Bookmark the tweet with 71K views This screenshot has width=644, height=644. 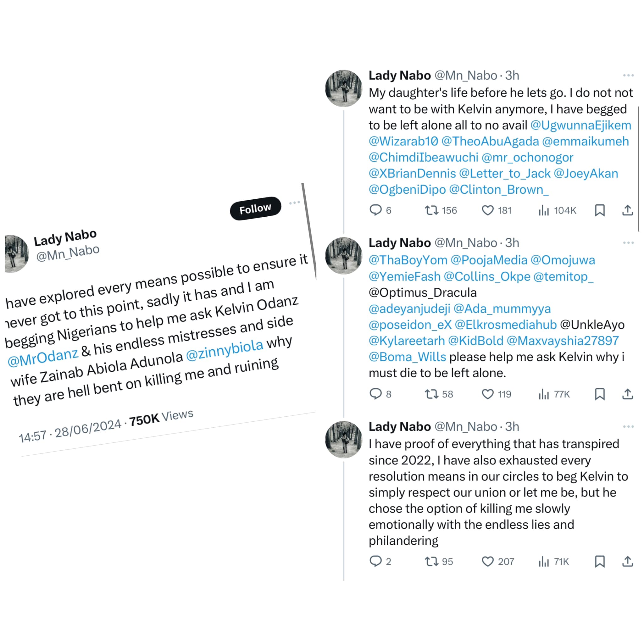600,561
